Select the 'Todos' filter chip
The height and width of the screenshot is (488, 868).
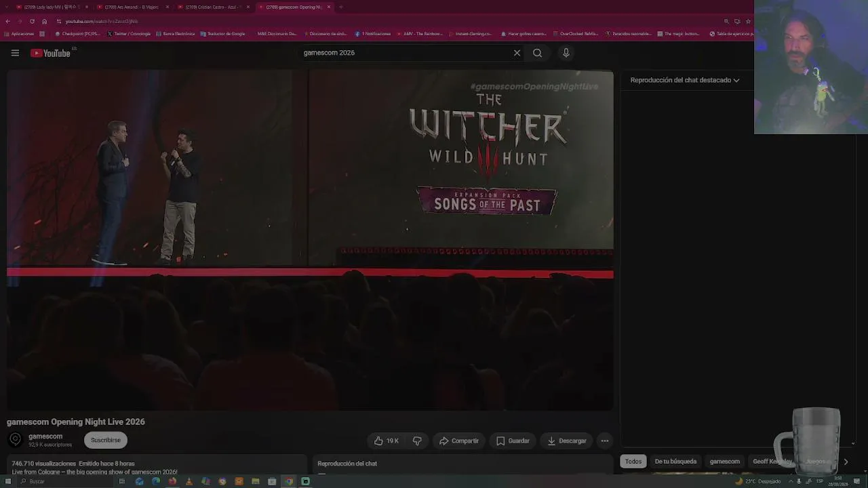pyautogui.click(x=633, y=462)
